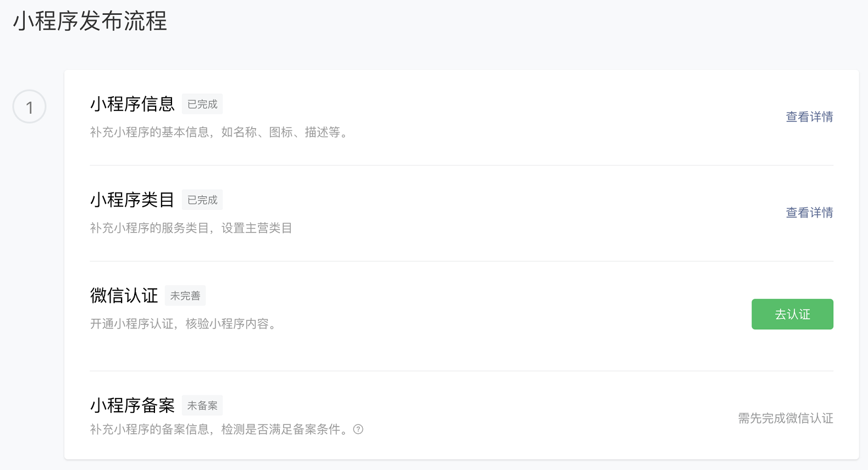The width and height of the screenshot is (868, 470).
Task: Open 查看详情 for 小程序信息
Action: [x=809, y=117]
